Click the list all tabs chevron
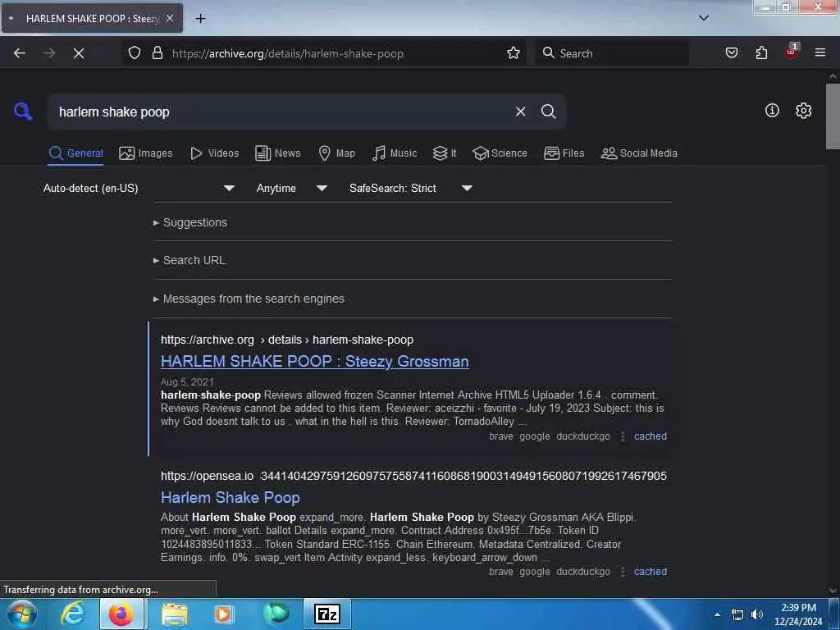 [703, 18]
